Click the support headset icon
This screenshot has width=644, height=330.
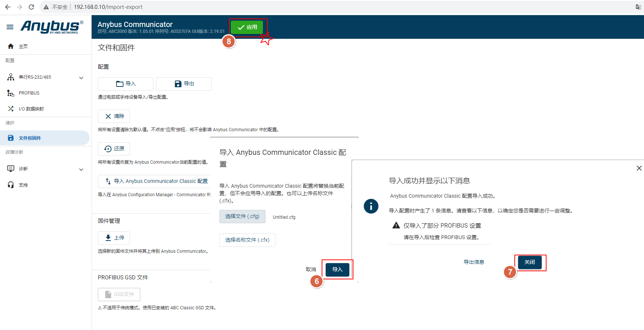click(11, 185)
